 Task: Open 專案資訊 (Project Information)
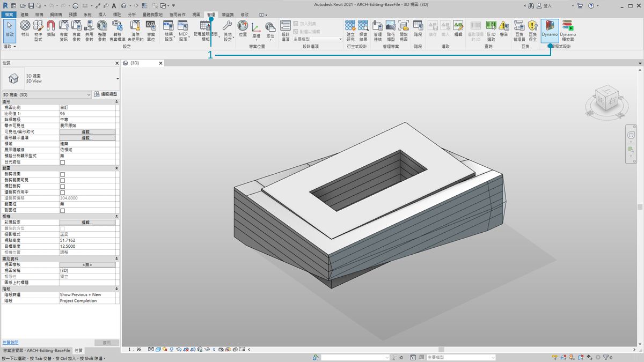coord(64,31)
